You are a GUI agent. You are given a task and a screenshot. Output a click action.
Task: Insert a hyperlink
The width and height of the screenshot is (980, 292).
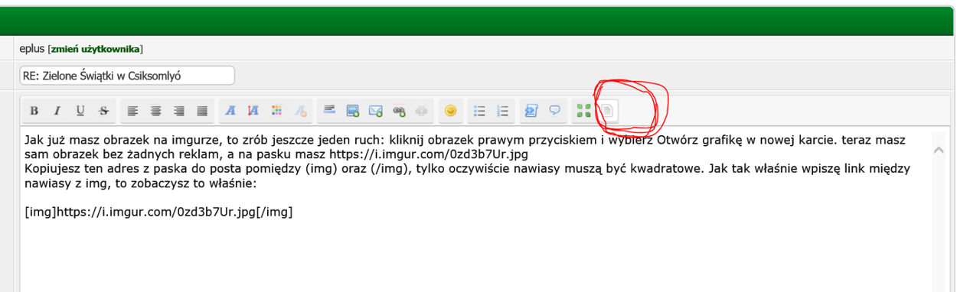coord(398,111)
